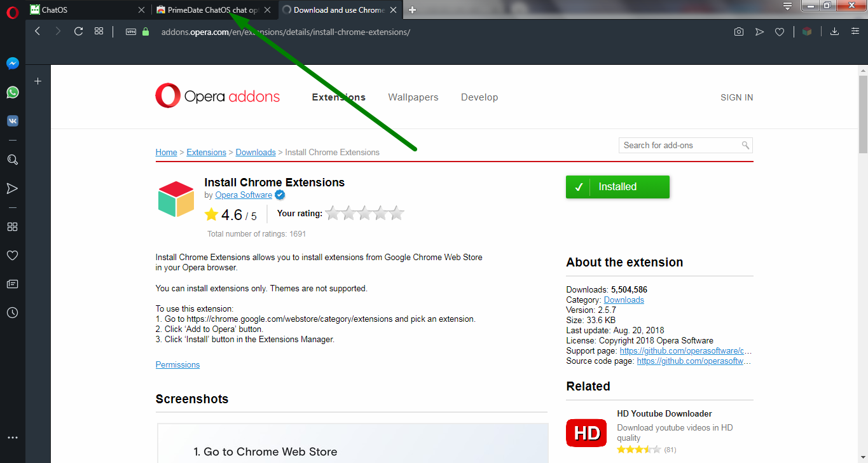Click the green Installed button
This screenshot has width=868, height=463.
pyautogui.click(x=617, y=187)
